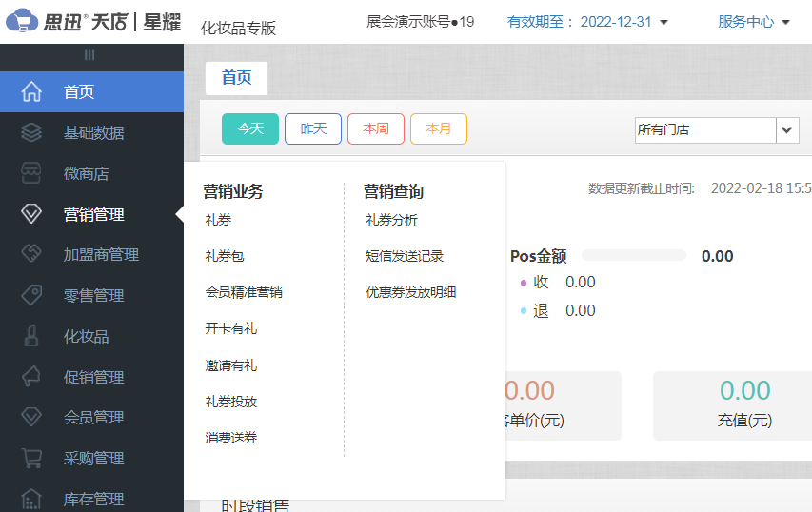Click the store dropdown arrow button
Viewport: 812px width, 512px height.
click(787, 130)
